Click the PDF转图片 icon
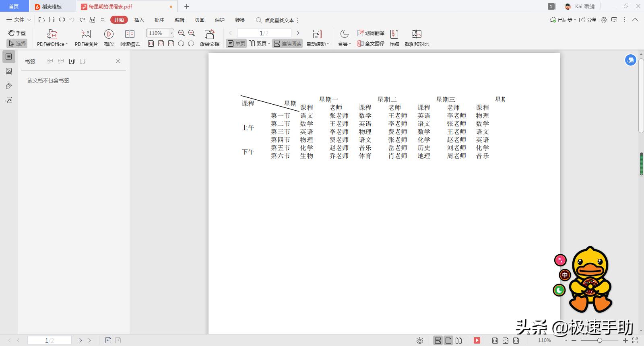The height and width of the screenshot is (346, 644). (x=86, y=34)
